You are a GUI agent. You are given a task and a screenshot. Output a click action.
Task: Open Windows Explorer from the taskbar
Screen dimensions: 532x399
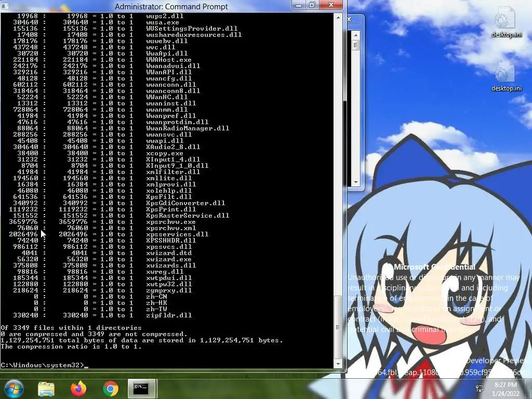pyautogui.click(x=46, y=389)
